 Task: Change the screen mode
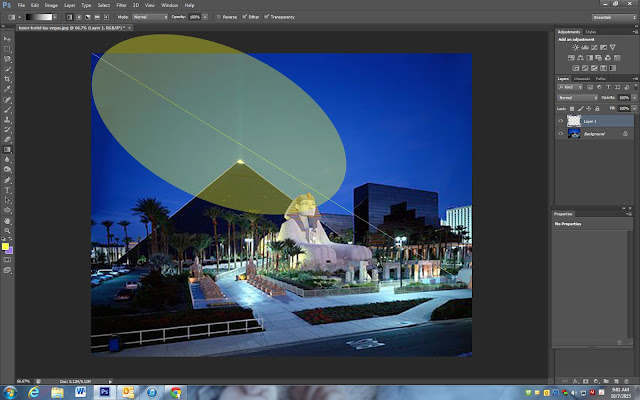(x=7, y=270)
